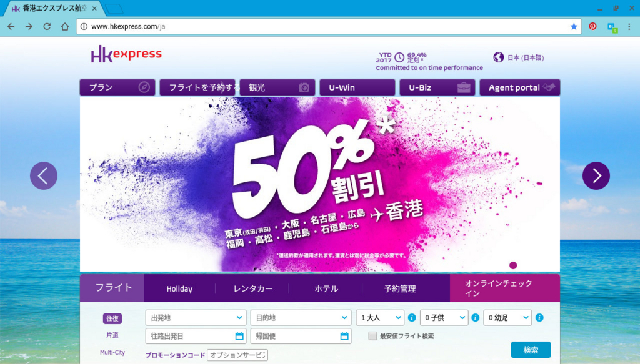Click info icon next to 幼児
This screenshot has width=640, height=364.
(x=539, y=318)
